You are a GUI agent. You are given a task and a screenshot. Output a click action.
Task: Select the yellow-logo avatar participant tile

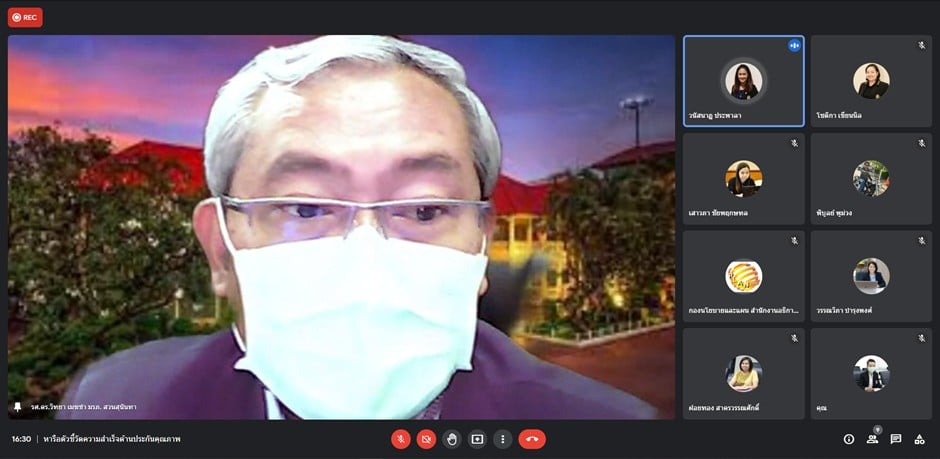(x=743, y=276)
